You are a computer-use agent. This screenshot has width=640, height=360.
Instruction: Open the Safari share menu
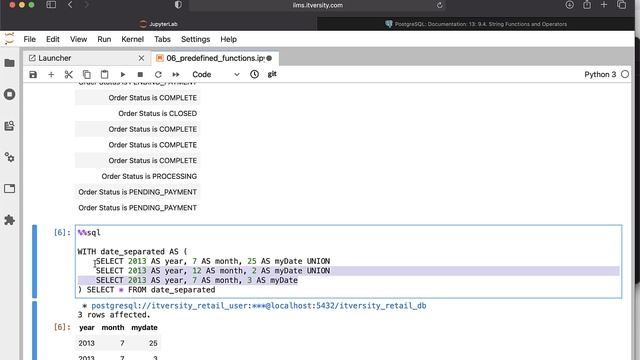tap(587, 5)
